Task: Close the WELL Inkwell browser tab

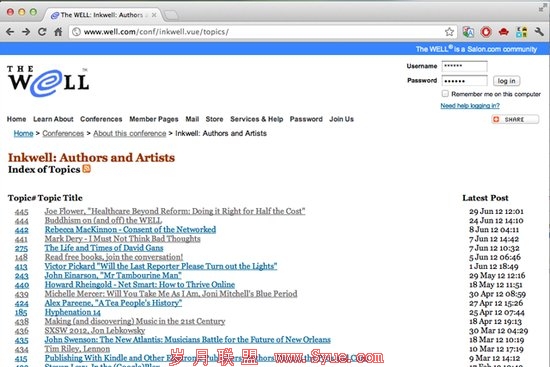Action: tap(154, 15)
